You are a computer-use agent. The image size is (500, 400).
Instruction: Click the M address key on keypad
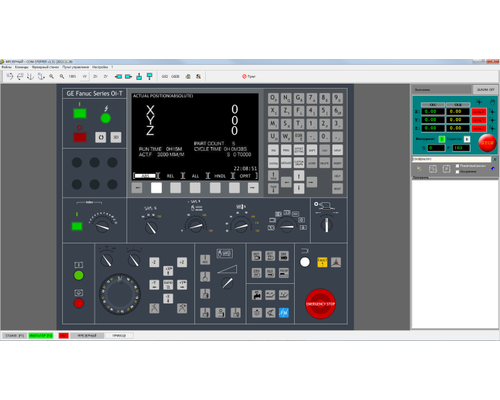click(x=273, y=124)
